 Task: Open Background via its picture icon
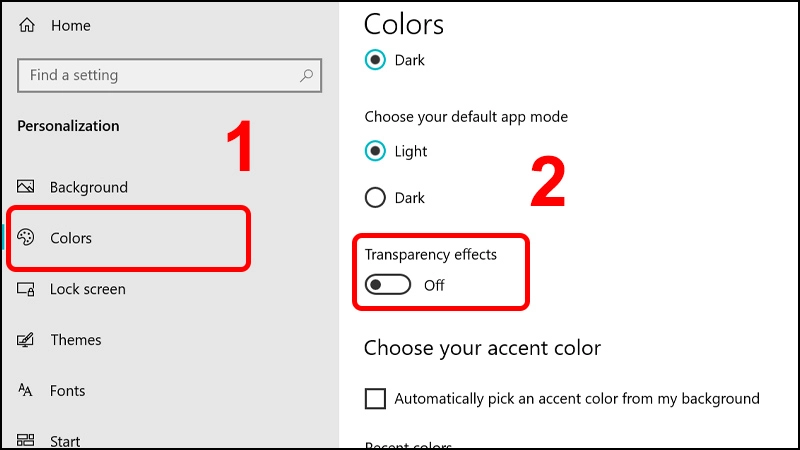[26, 187]
